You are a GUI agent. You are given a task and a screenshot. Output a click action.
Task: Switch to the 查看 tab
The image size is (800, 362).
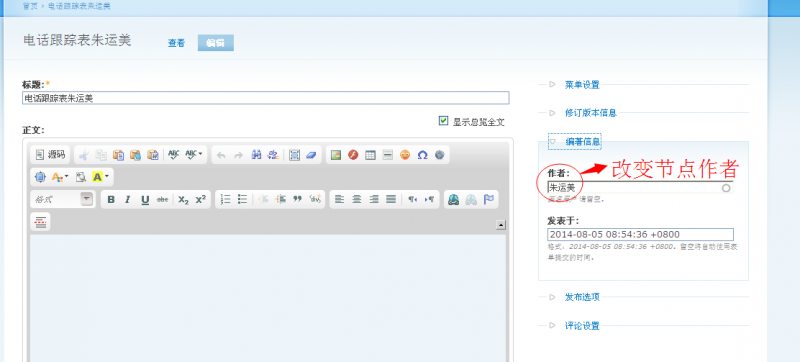click(176, 43)
